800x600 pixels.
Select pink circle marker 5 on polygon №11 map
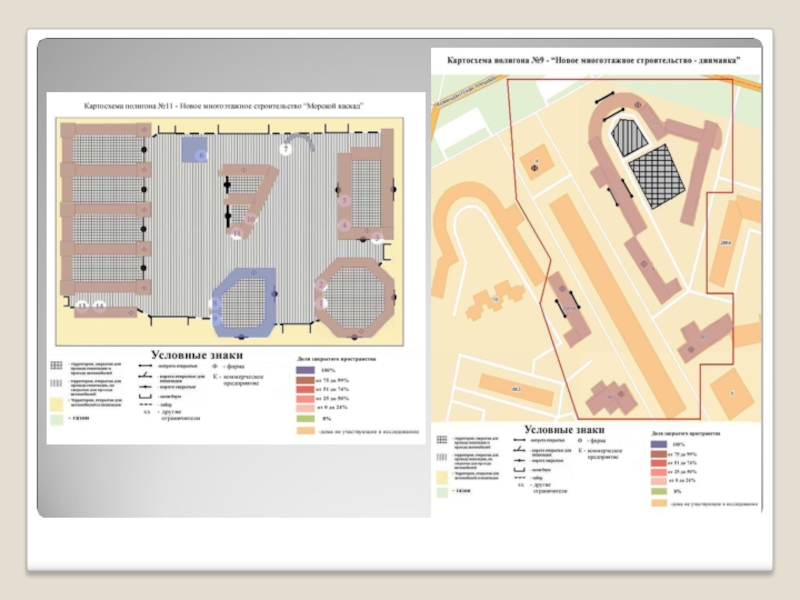[x=344, y=201]
